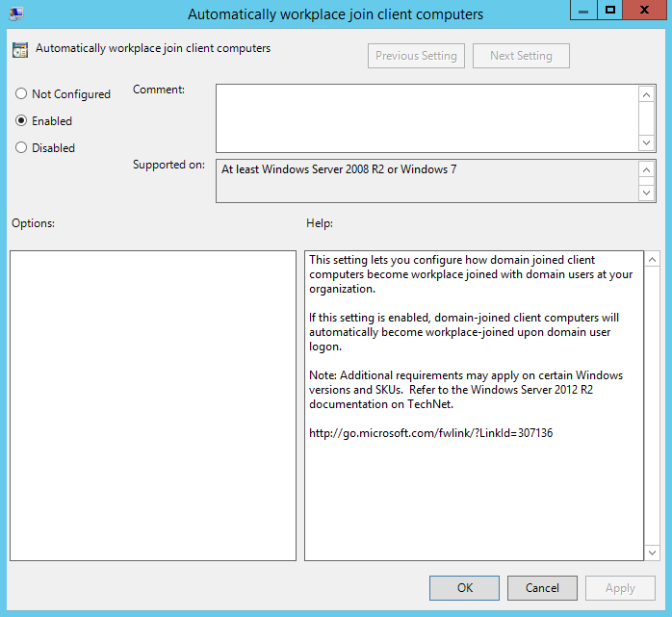Click the Help pane scroll down arrow
This screenshot has width=672, height=617.
[x=652, y=553]
